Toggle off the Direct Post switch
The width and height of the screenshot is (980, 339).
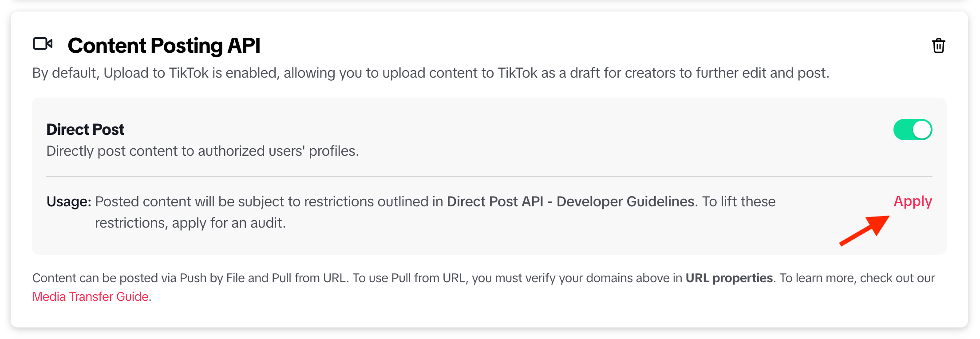pos(913,130)
